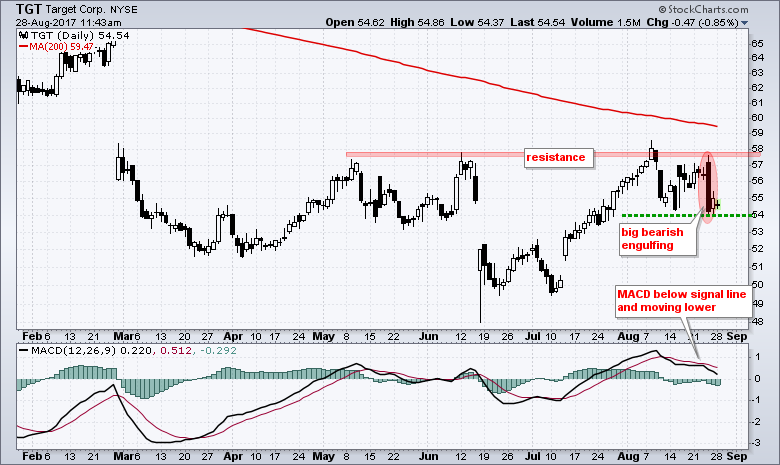Click the High 54.86 value
The height and width of the screenshot is (465, 780).
pos(417,22)
